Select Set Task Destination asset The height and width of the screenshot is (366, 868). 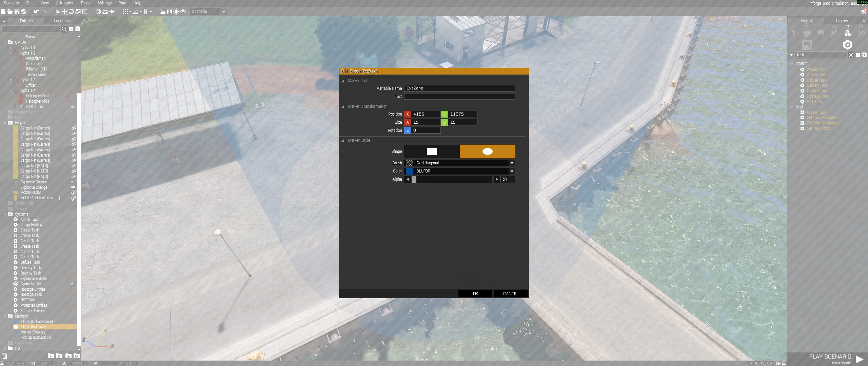[823, 123]
